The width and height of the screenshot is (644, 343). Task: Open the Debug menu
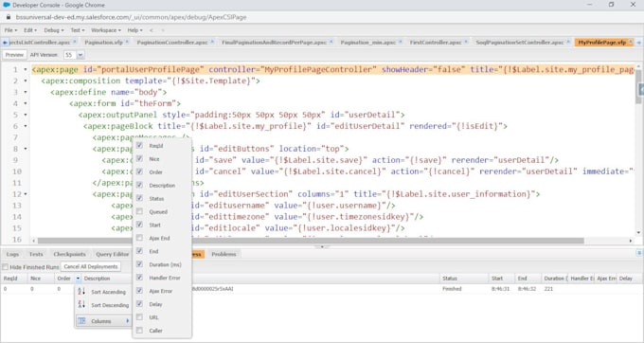coord(54,30)
